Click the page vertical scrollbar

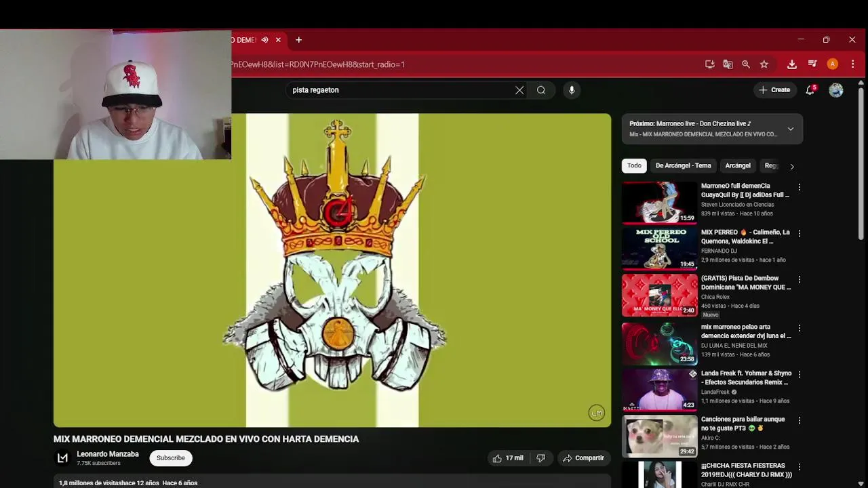[x=861, y=163]
